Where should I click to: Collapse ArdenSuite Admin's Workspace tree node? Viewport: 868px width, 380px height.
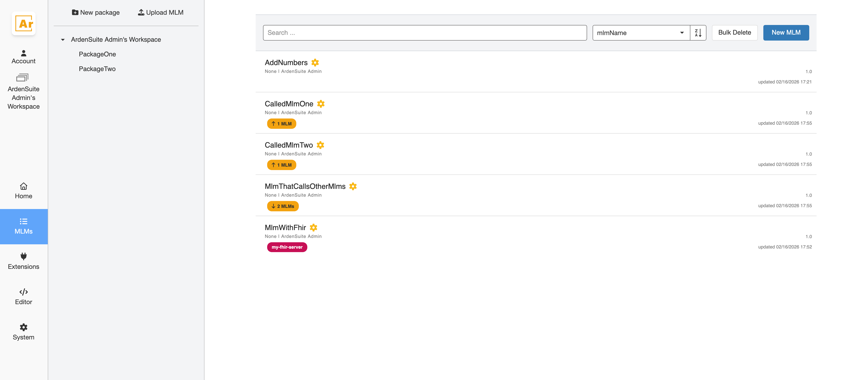click(63, 40)
